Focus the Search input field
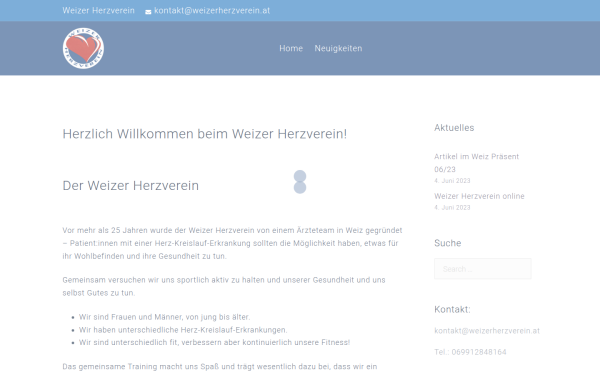The height and width of the screenshot is (375, 600). tap(483, 269)
